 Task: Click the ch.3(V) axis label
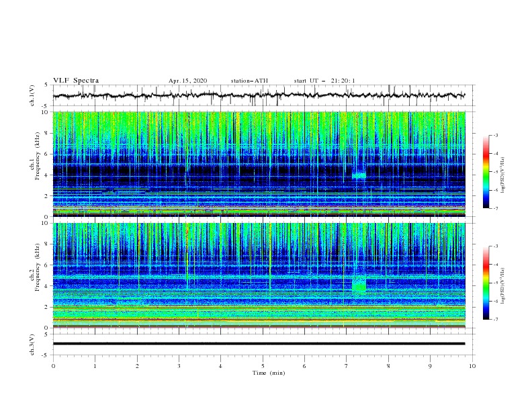pos(32,345)
